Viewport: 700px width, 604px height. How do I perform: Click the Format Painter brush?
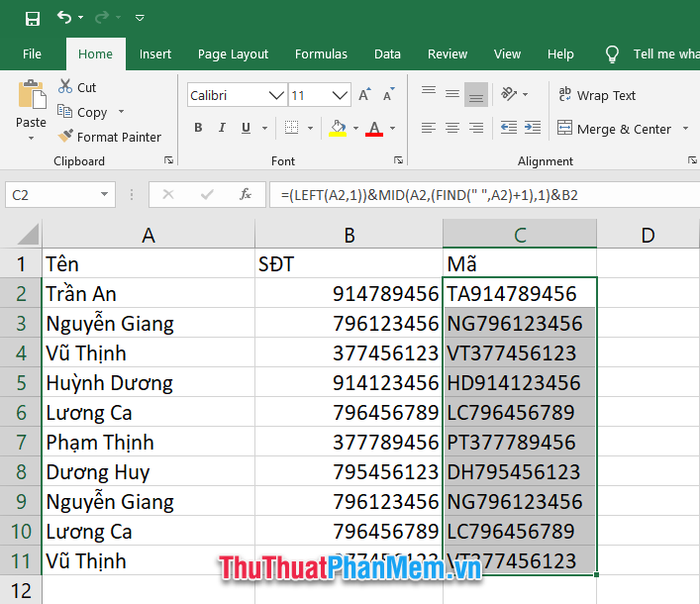point(66,137)
